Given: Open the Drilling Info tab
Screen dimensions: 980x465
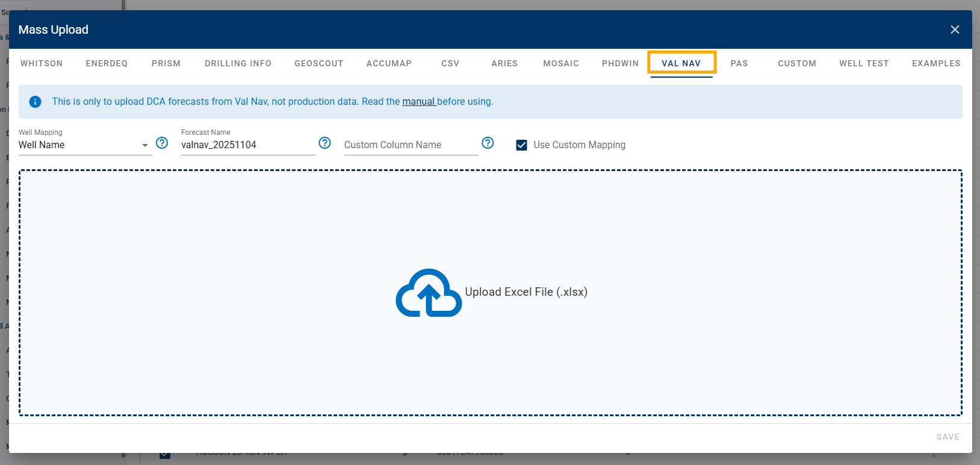Looking at the screenshot, I should (238, 63).
